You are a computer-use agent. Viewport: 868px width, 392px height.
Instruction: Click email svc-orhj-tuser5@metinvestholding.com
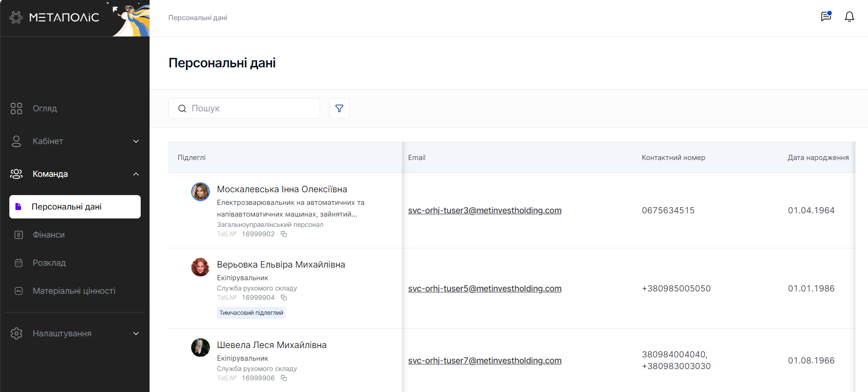484,289
